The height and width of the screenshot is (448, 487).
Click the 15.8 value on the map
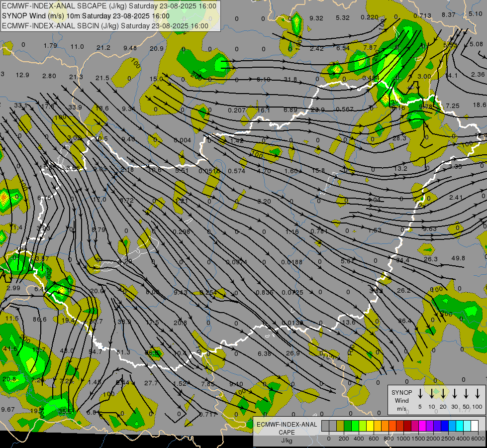pyautogui.click(x=318, y=171)
